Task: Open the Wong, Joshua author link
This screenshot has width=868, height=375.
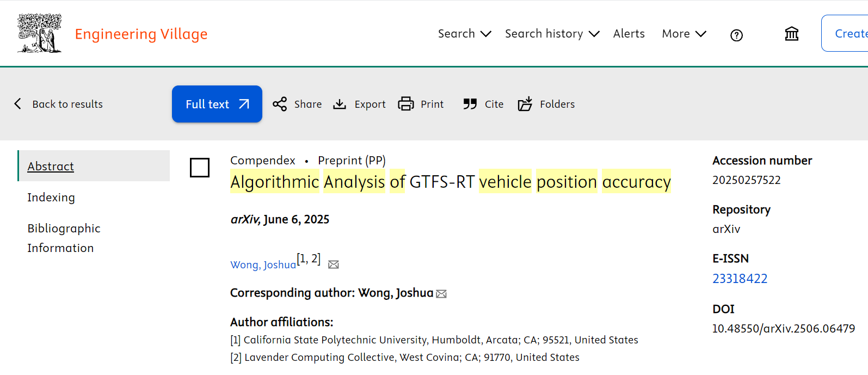Action: coord(263,265)
